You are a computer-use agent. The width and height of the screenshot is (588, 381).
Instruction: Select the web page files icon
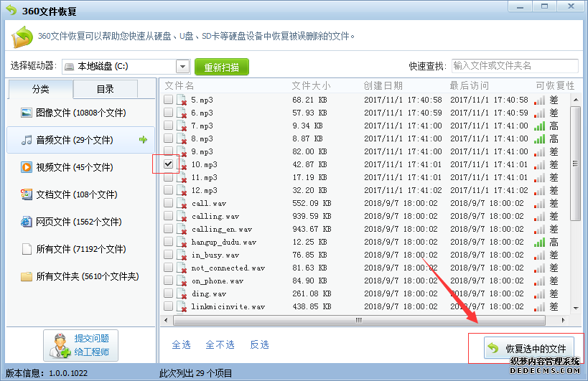[27, 222]
